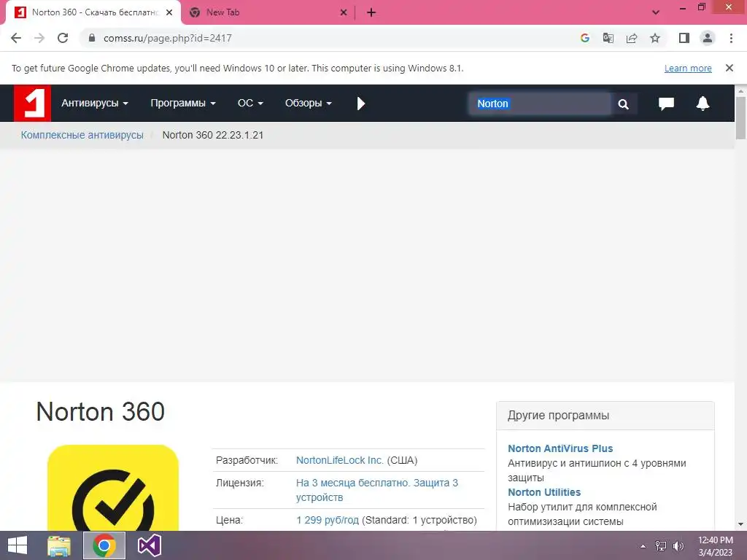Screen dimensions: 747x560
Task: Open Комплексные антивирусы breadcrumb
Action: click(82, 135)
